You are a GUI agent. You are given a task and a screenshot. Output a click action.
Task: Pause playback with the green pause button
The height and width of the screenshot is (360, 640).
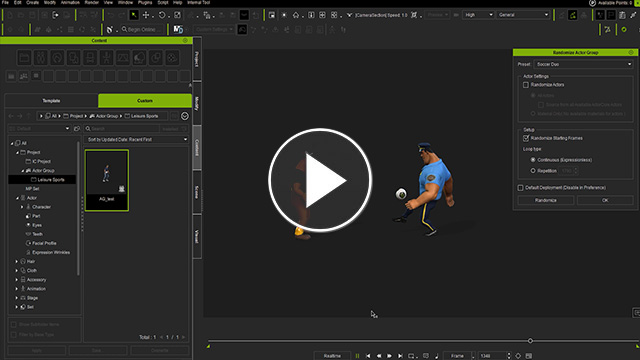pyautogui.click(x=357, y=356)
